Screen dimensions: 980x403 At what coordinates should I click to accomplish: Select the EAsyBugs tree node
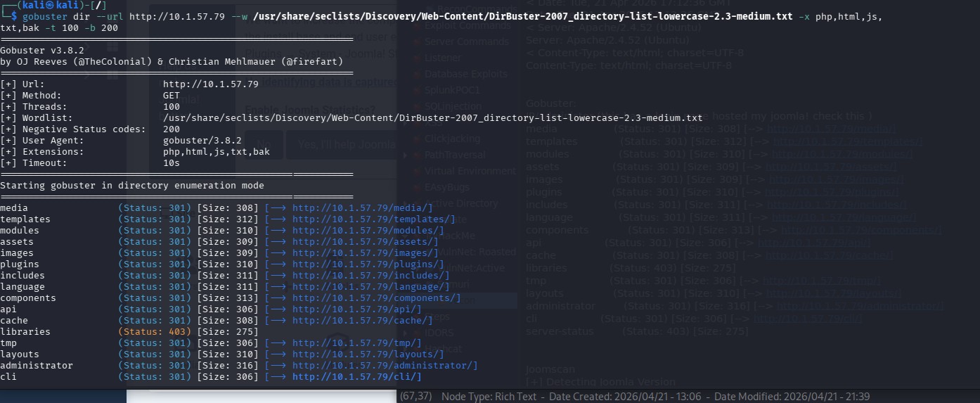click(446, 188)
